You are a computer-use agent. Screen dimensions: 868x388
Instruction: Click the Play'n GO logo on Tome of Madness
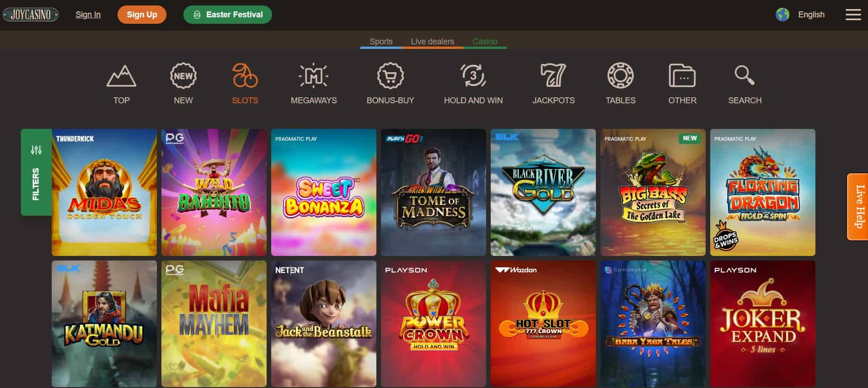click(x=405, y=138)
